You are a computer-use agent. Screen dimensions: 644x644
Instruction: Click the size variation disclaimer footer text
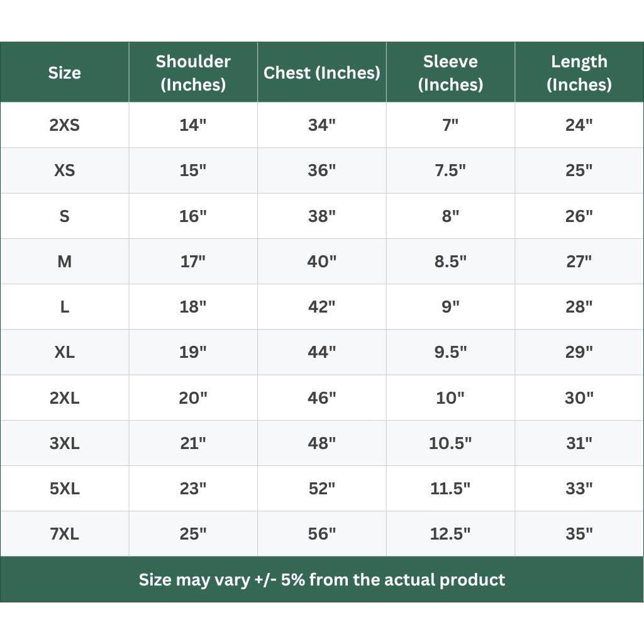[x=322, y=579]
